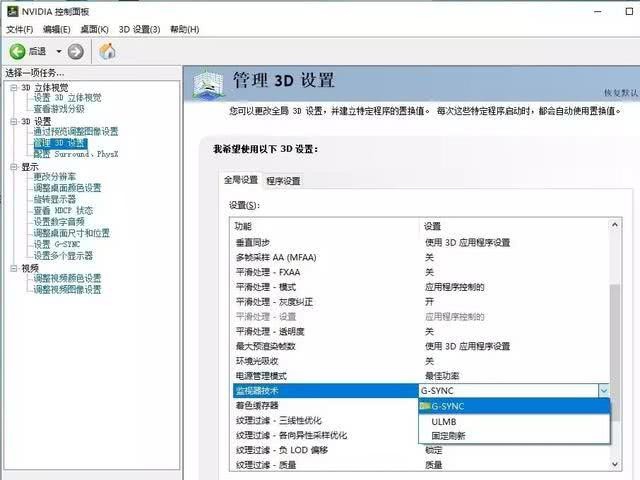Open the 文件(F) menu
The width and height of the screenshot is (640, 480).
(20, 29)
